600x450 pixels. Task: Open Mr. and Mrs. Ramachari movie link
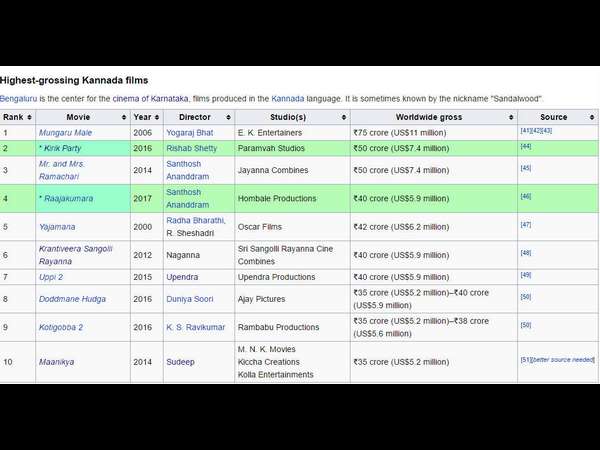click(x=62, y=170)
